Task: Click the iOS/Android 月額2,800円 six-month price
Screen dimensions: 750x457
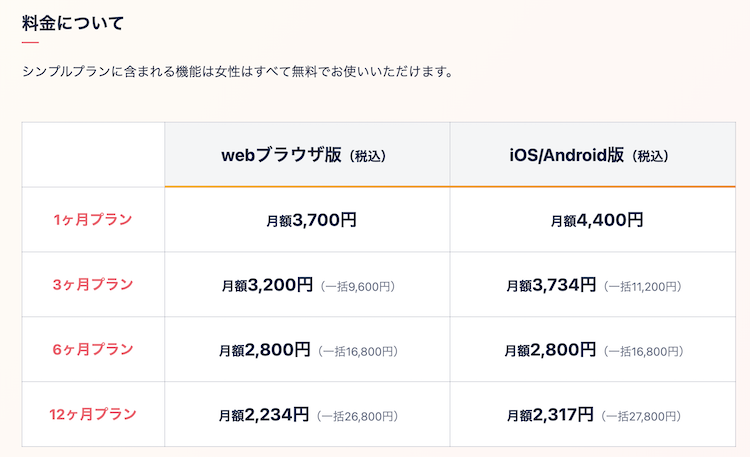Action: tap(550, 350)
